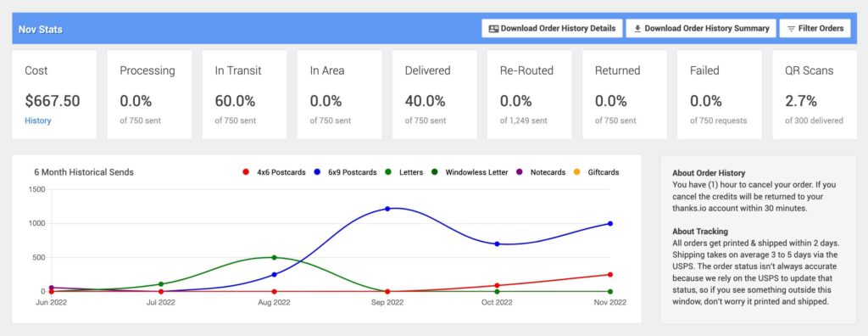Toggle the Letters legend series

tap(403, 172)
